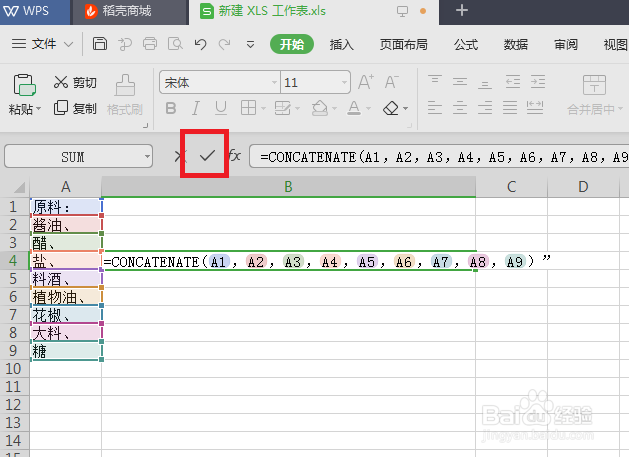Click cell A9 containing 糖

[65, 351]
